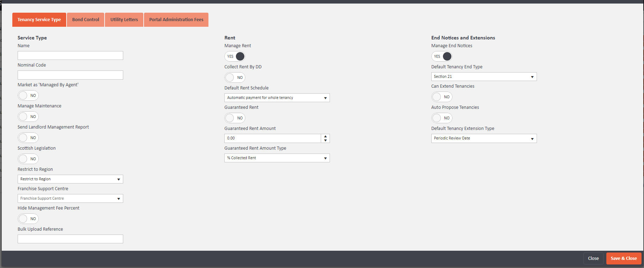Increase Guaranteed Rent Amount with up arrow
Screen dimensions: 644x268
[x=325, y=136]
